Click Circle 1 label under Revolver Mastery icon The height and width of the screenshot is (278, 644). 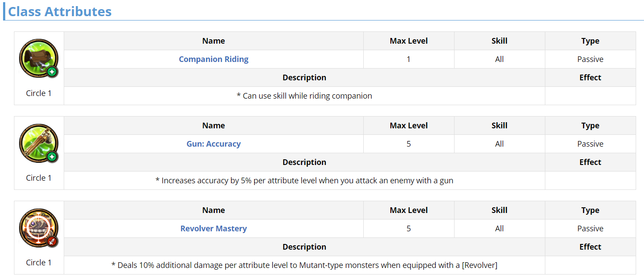(x=39, y=263)
